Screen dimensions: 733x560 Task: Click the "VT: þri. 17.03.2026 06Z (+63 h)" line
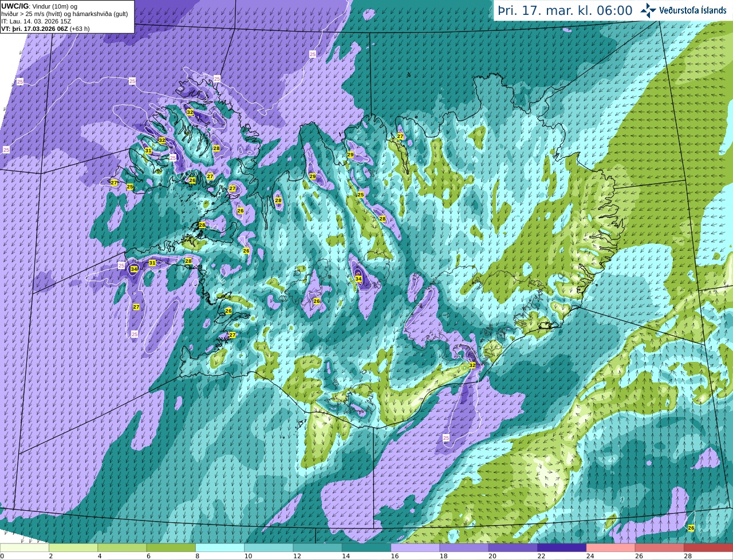tap(45, 29)
